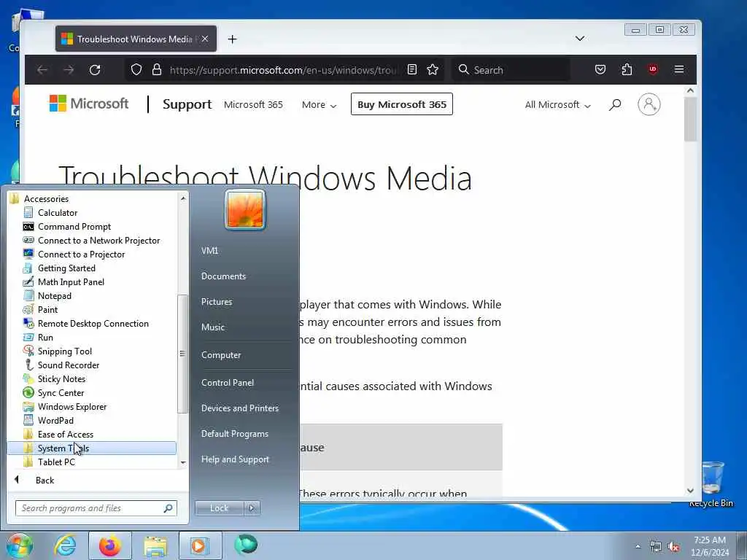Open Windows Explorer from Accessories
Viewport: 747px width, 560px height.
[x=72, y=406]
